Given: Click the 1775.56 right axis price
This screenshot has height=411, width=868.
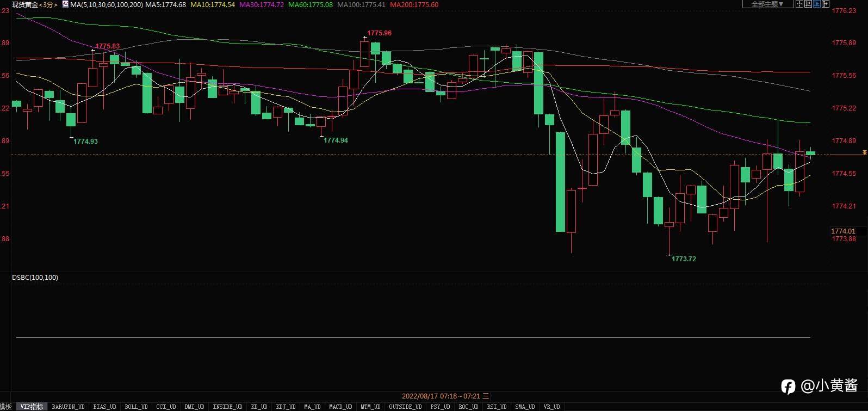Looking at the screenshot, I should point(844,76).
